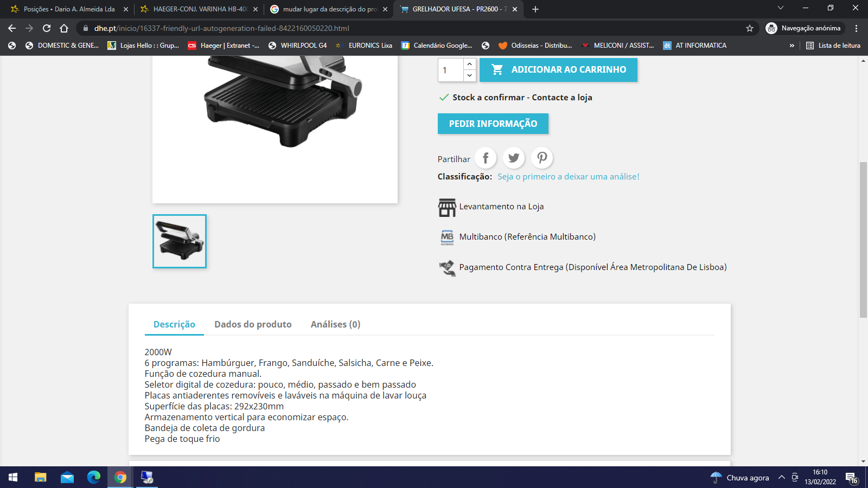Screen dimensions: 868x488
Task: Open the Análises (0) tab
Action: coord(335,324)
